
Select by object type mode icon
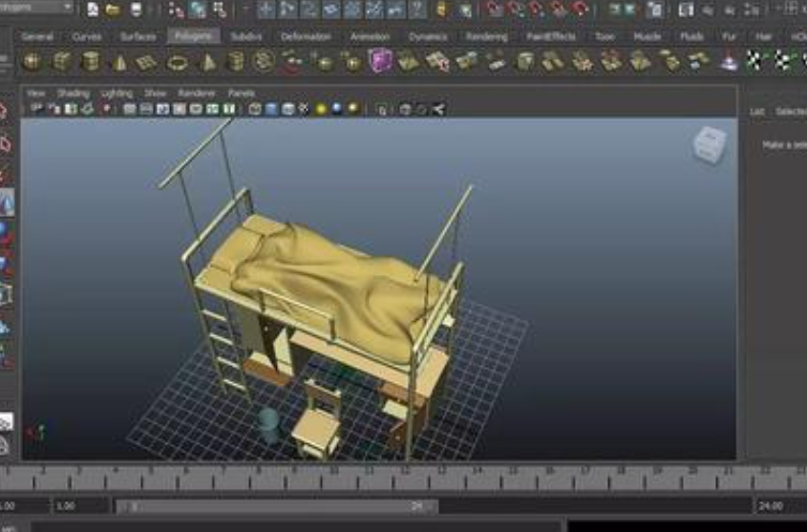(x=198, y=10)
